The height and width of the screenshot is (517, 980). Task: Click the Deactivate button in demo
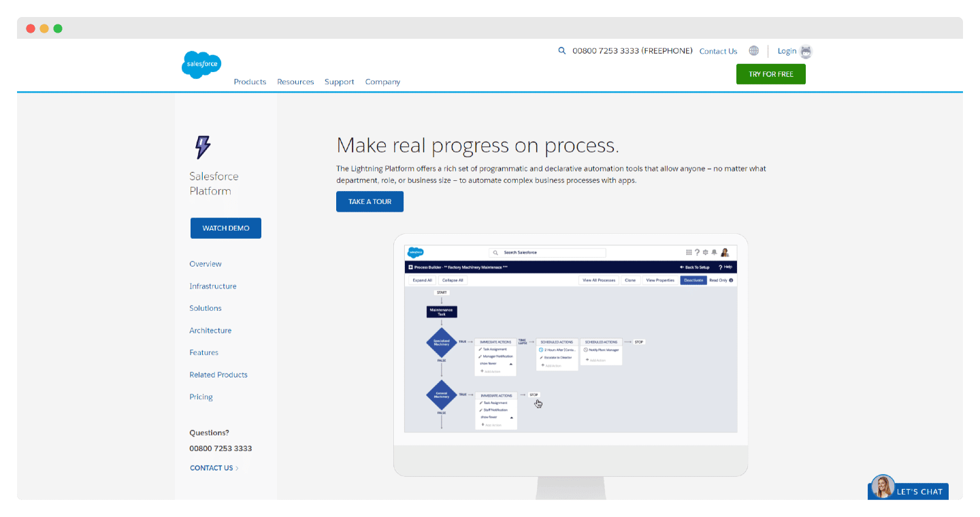click(x=693, y=280)
